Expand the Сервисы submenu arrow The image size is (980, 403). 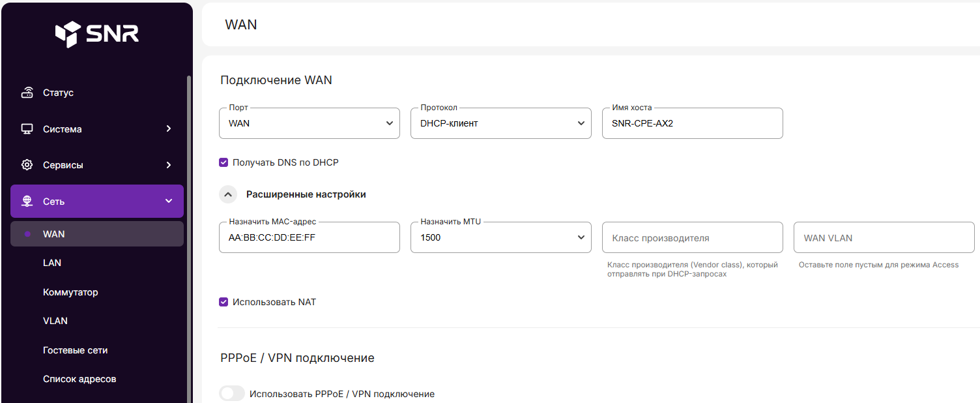coord(169,165)
